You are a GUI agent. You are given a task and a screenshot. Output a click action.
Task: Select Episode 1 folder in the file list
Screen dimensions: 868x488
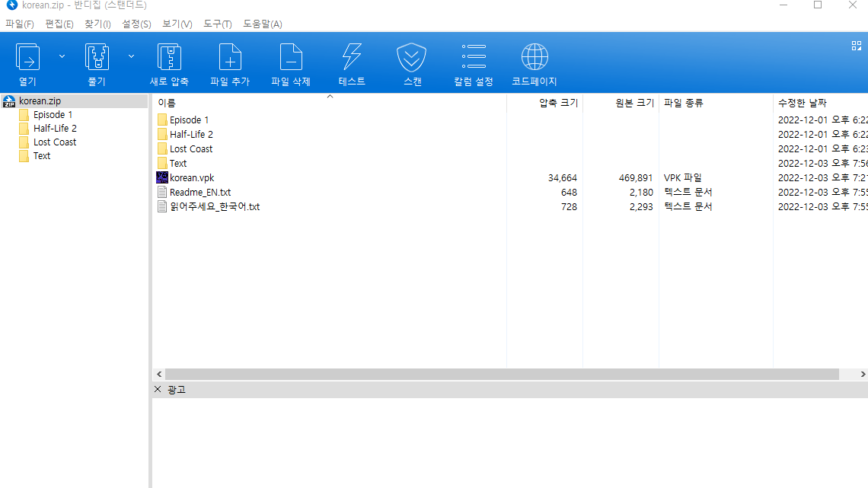[189, 120]
